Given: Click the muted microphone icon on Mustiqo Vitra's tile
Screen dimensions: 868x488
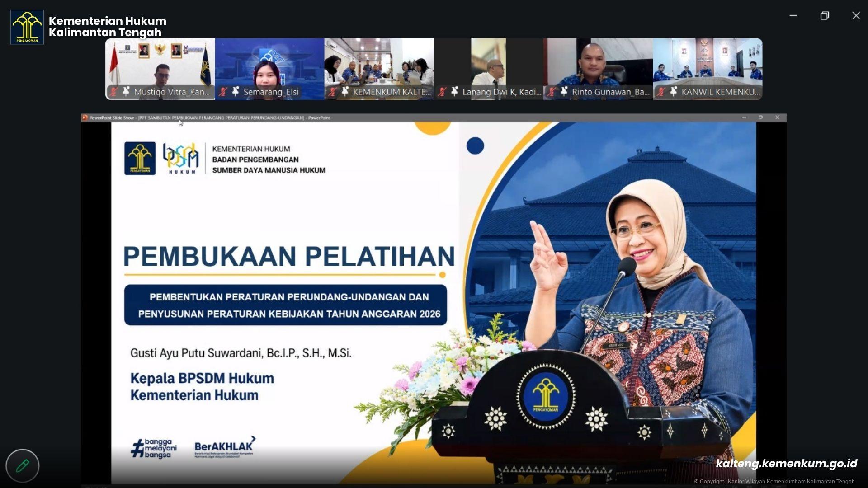Looking at the screenshot, I should [x=113, y=92].
